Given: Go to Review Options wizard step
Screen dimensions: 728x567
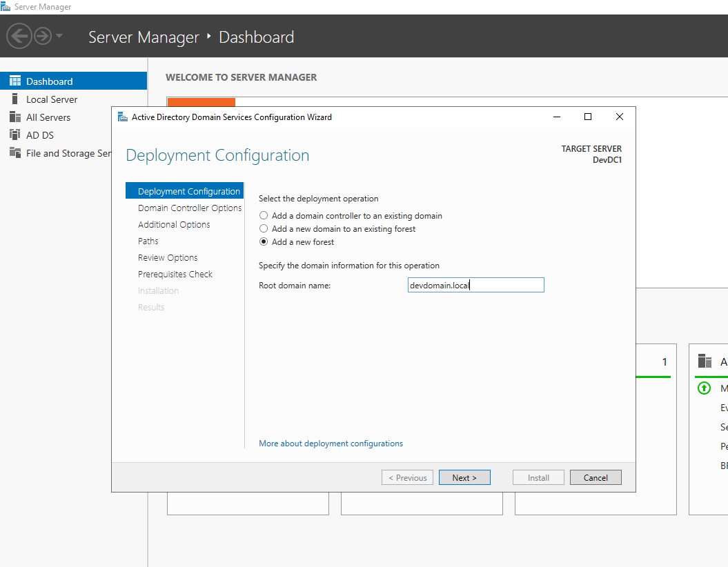Looking at the screenshot, I should coord(168,257).
